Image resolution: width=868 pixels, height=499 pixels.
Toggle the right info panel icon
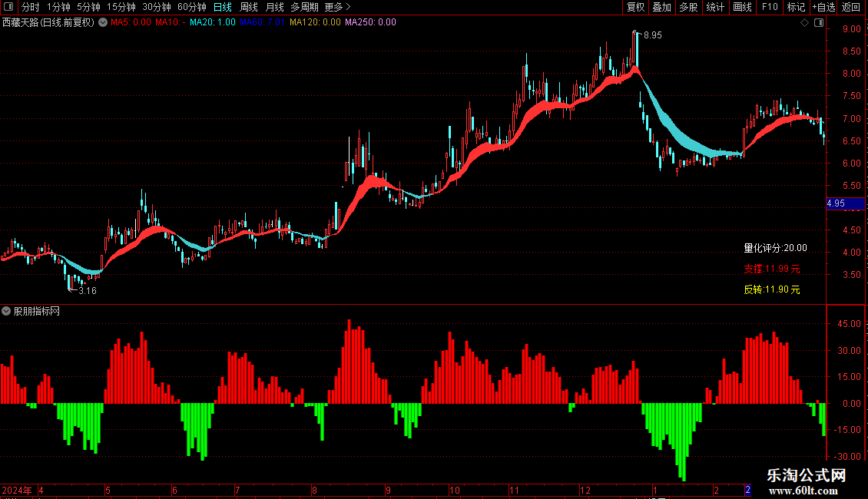819,23
